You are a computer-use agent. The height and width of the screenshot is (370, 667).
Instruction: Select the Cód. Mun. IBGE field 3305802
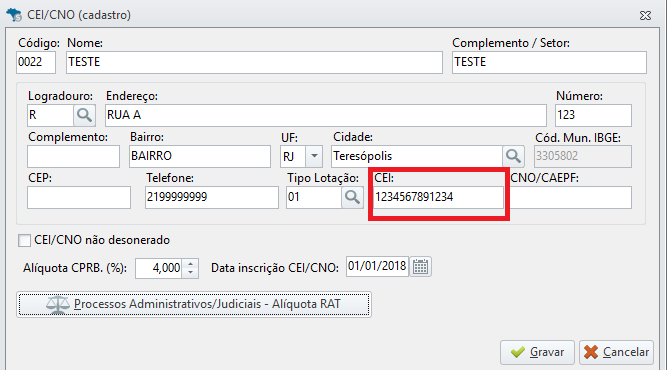(583, 157)
